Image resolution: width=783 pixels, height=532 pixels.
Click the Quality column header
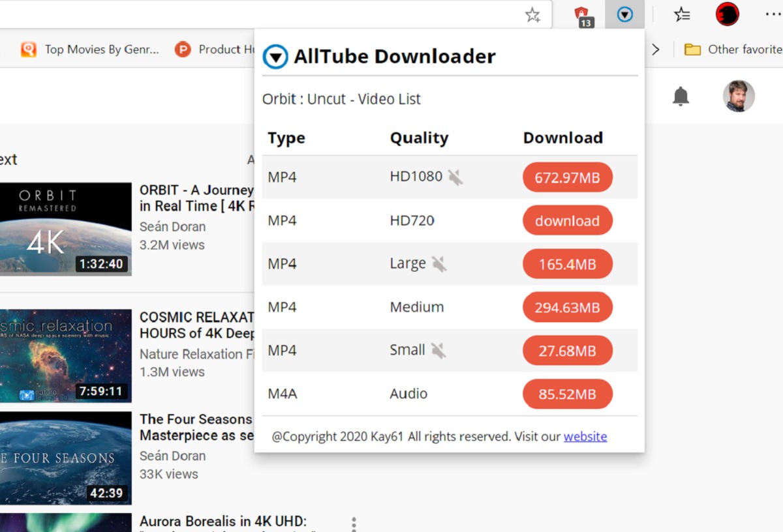(419, 138)
